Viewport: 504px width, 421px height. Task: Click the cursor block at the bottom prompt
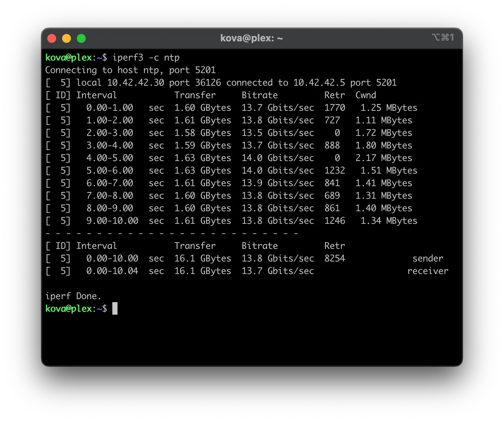pyautogui.click(x=115, y=308)
